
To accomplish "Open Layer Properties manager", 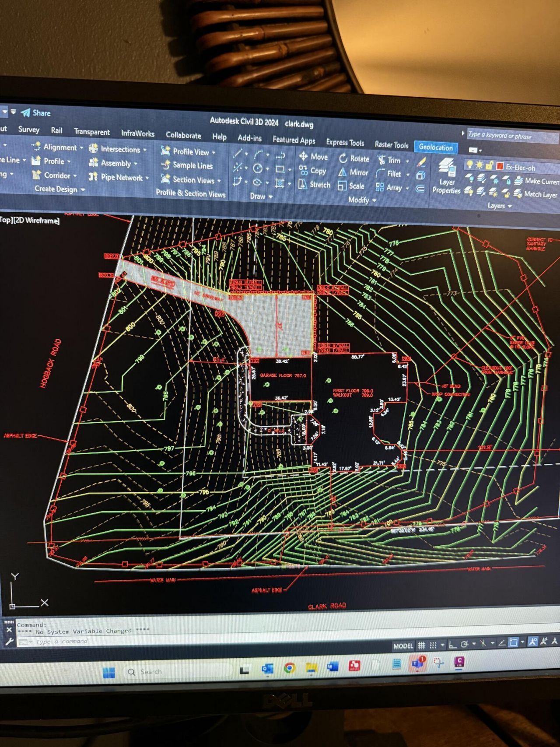I will coord(446,179).
